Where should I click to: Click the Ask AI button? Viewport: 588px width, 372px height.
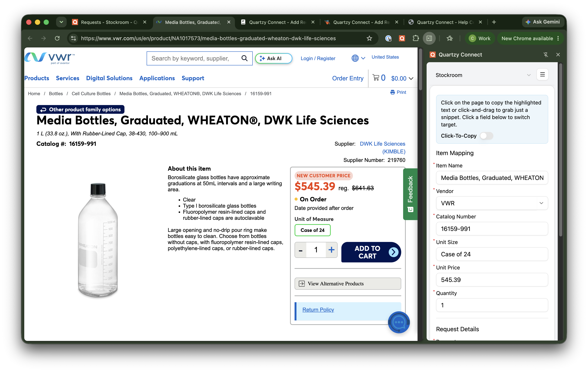274,58
